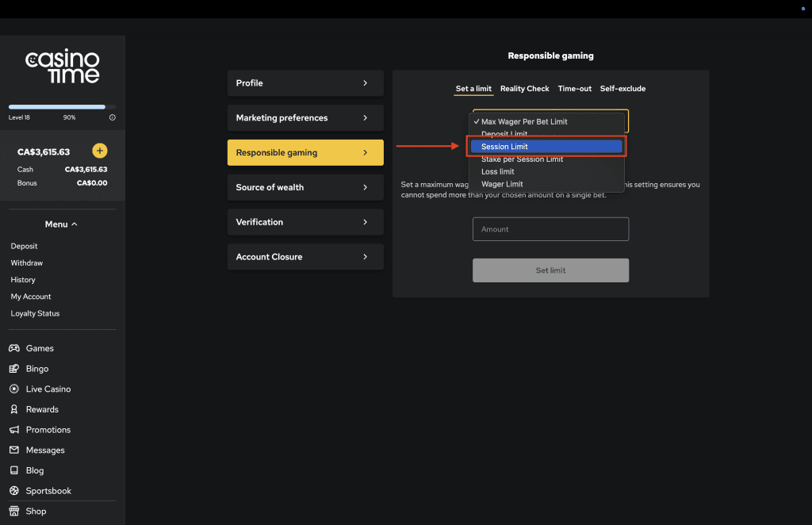Go to Rewards in the sidebar
Screen dimensions: 812x525
point(42,409)
